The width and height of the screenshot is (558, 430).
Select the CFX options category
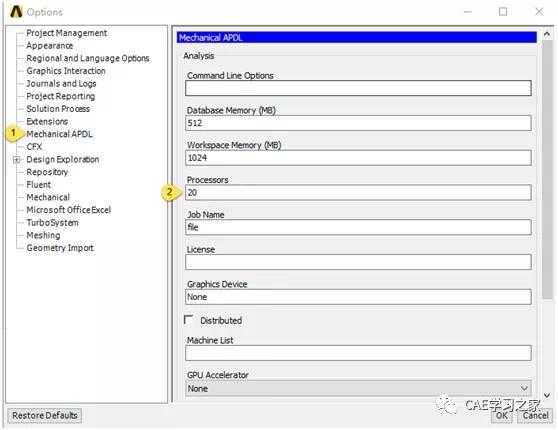(34, 147)
